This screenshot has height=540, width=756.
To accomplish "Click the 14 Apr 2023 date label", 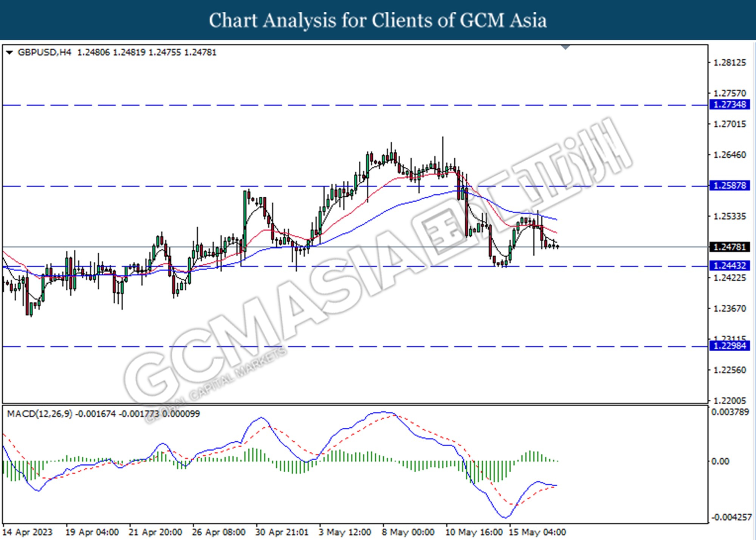I will pyautogui.click(x=27, y=532).
